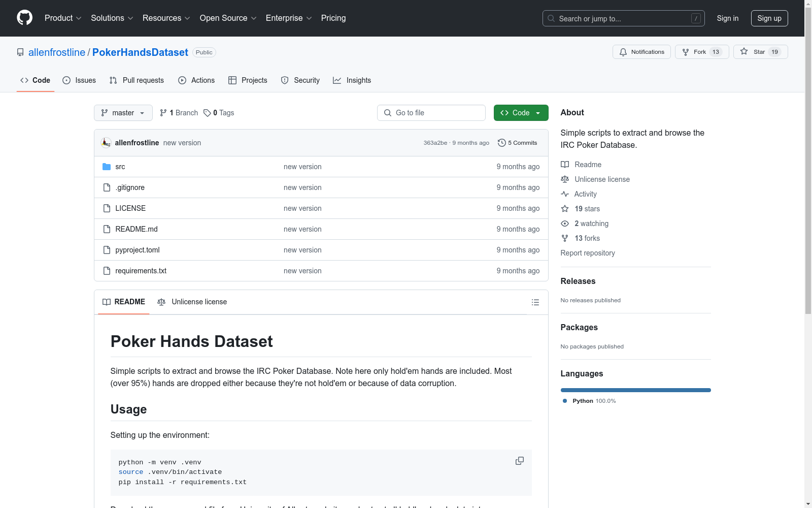Click the 1 Branch link
This screenshot has width=812, height=508.
click(x=179, y=113)
